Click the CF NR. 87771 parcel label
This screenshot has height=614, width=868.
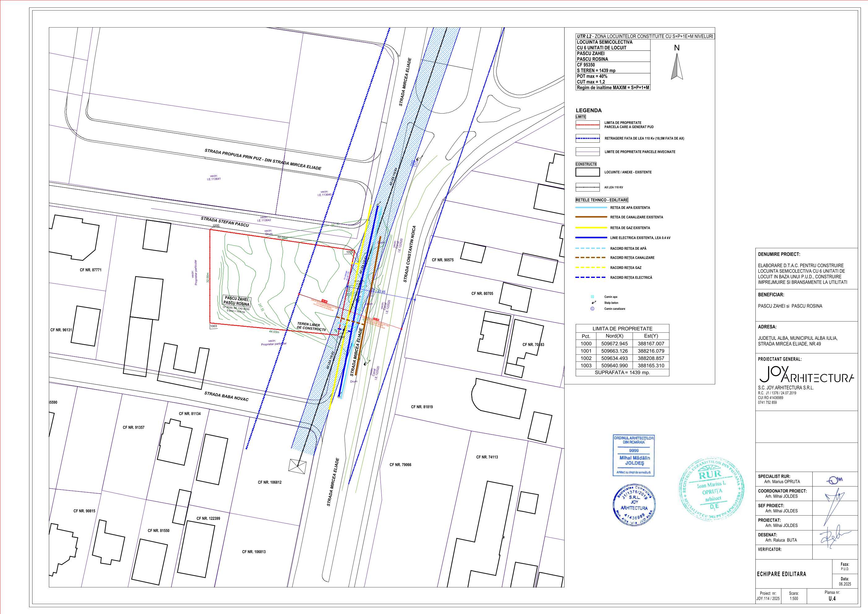(91, 270)
